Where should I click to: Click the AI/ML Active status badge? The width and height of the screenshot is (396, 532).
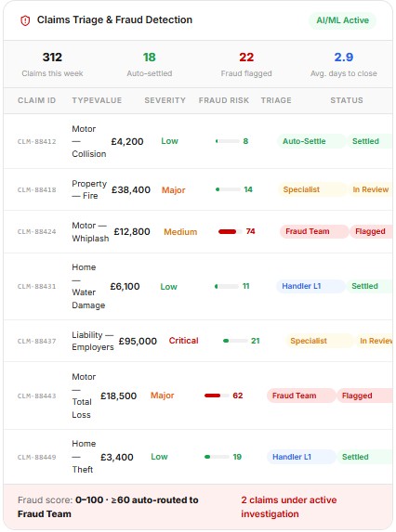tap(342, 20)
